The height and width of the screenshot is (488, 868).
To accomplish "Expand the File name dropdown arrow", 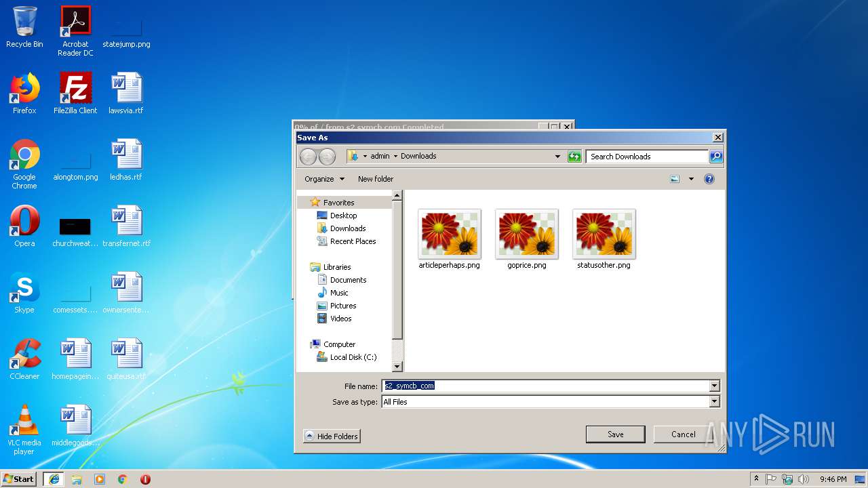I will click(x=714, y=386).
